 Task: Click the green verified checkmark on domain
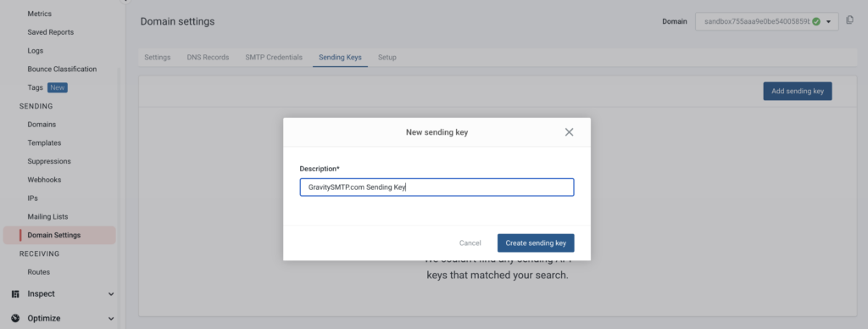(816, 21)
